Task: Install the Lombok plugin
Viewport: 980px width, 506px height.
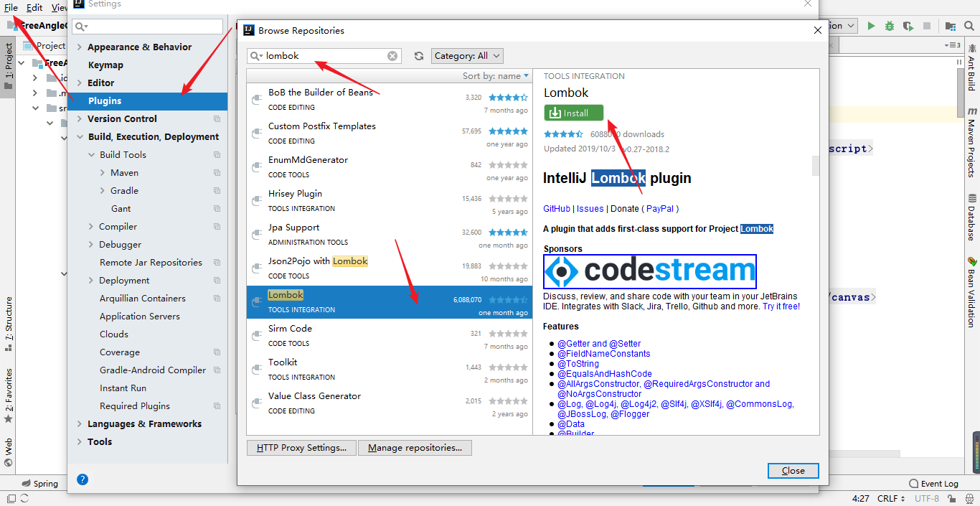Action: (x=574, y=113)
